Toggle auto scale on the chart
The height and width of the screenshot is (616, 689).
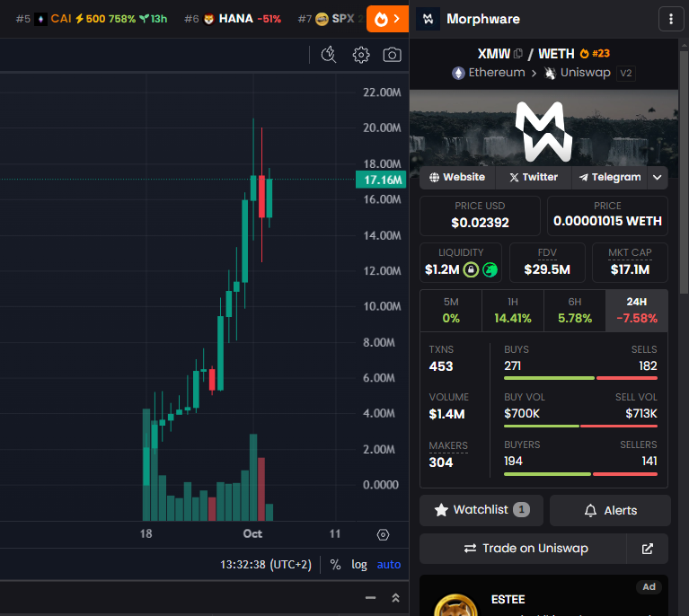389,565
